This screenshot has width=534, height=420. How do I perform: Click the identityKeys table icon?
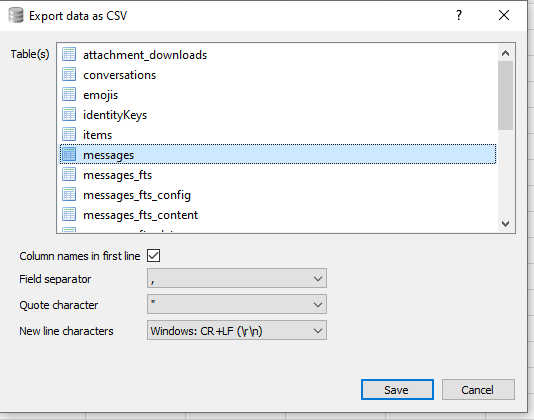click(x=69, y=114)
